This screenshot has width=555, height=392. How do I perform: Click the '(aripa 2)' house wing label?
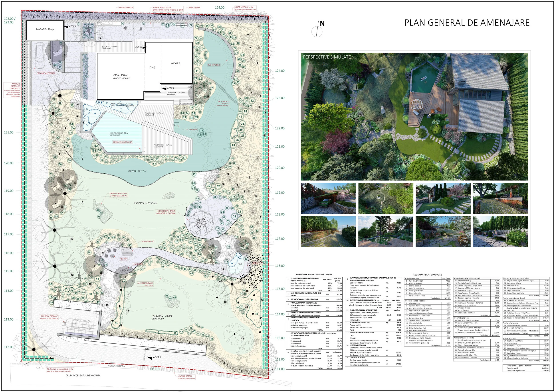point(176,63)
